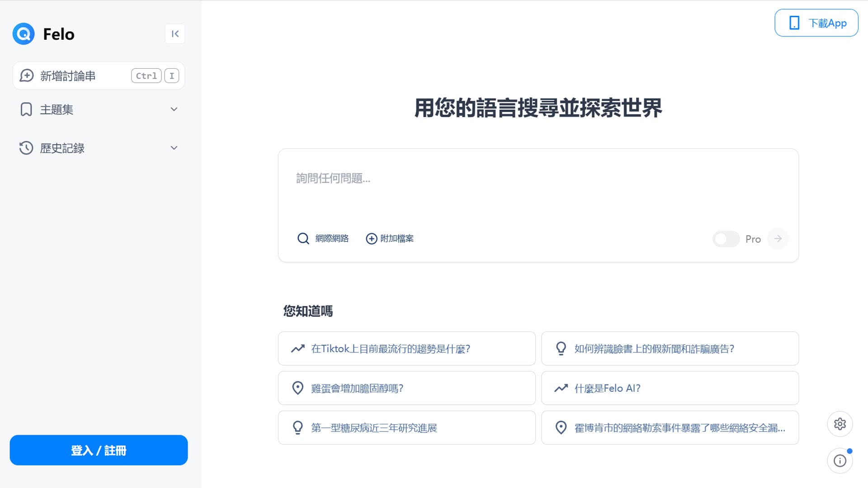This screenshot has height=488, width=868.
Task: Click the info circle icon
Action: [840, 461]
